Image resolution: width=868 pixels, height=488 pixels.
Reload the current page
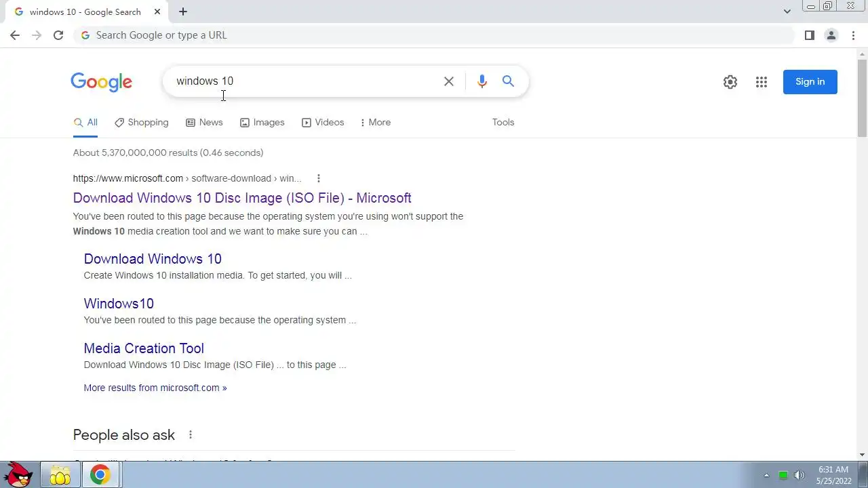[58, 35]
